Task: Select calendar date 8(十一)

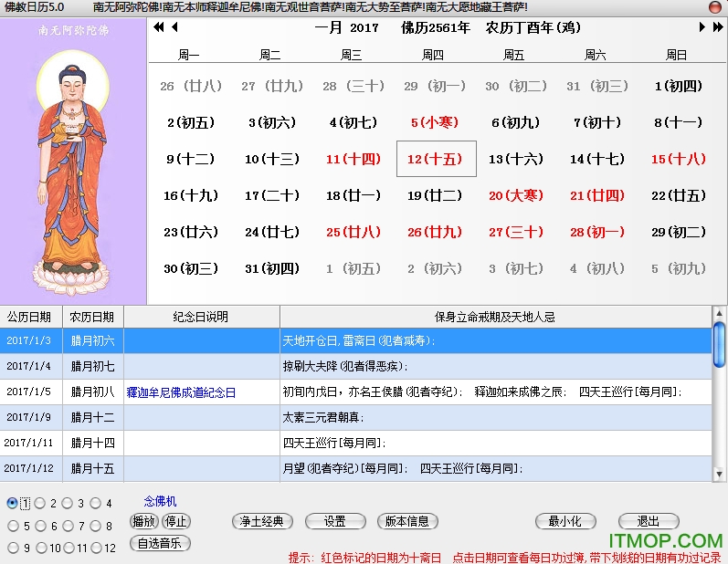Action: 679,122
